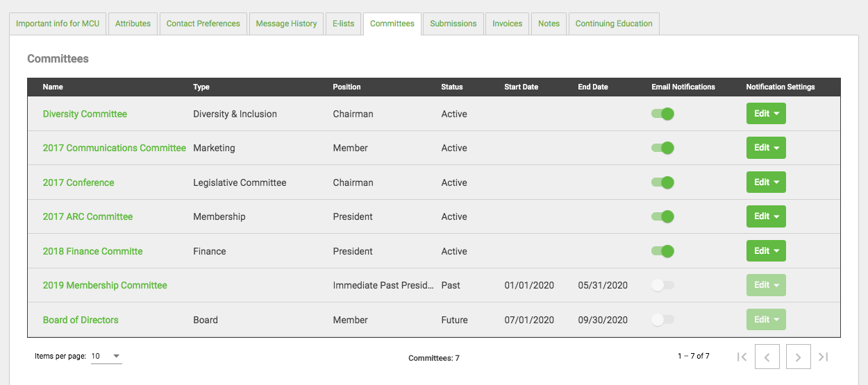Viewport: 868px width, 385px height.
Task: Go to previous page of committees
Action: (767, 357)
